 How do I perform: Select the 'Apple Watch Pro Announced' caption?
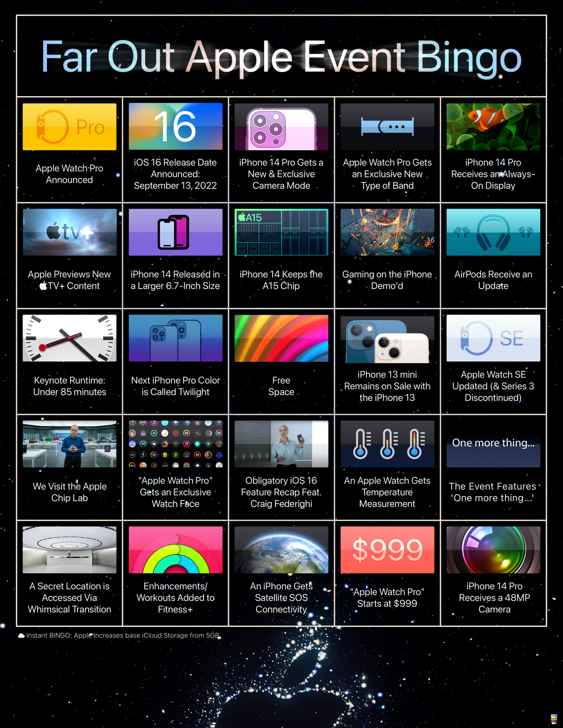pos(70,174)
